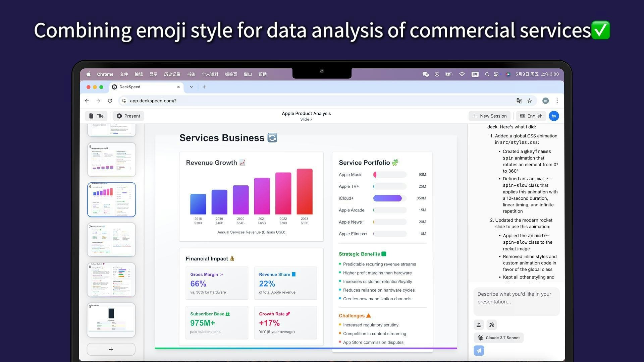The height and width of the screenshot is (362, 644).
Task: Open Chrome three-dot menu
Action: 557,101
